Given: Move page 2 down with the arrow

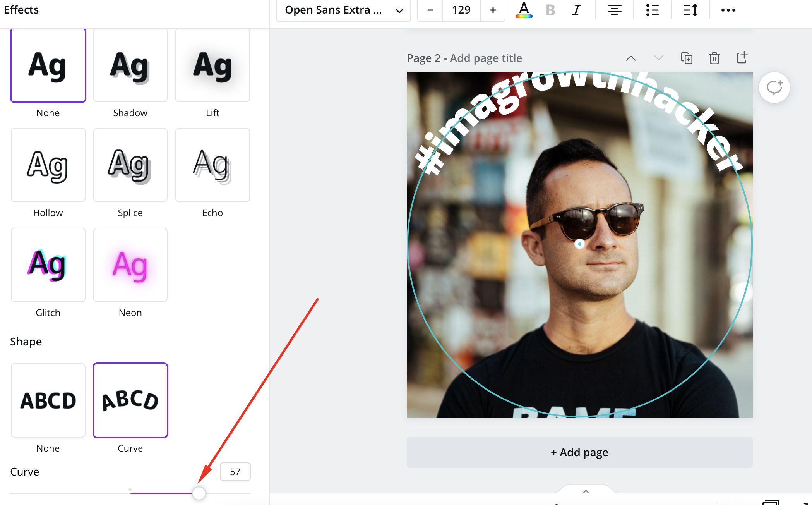Looking at the screenshot, I should click(x=658, y=58).
